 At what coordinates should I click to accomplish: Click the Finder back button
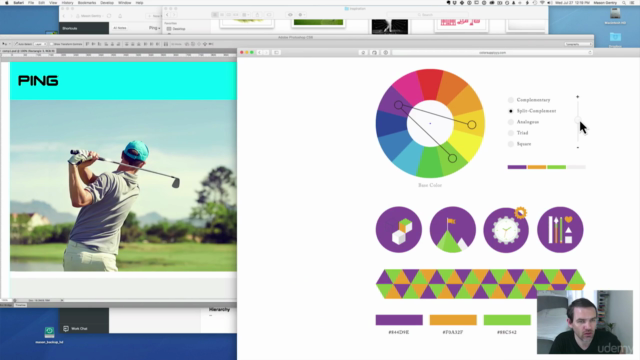(167, 15)
